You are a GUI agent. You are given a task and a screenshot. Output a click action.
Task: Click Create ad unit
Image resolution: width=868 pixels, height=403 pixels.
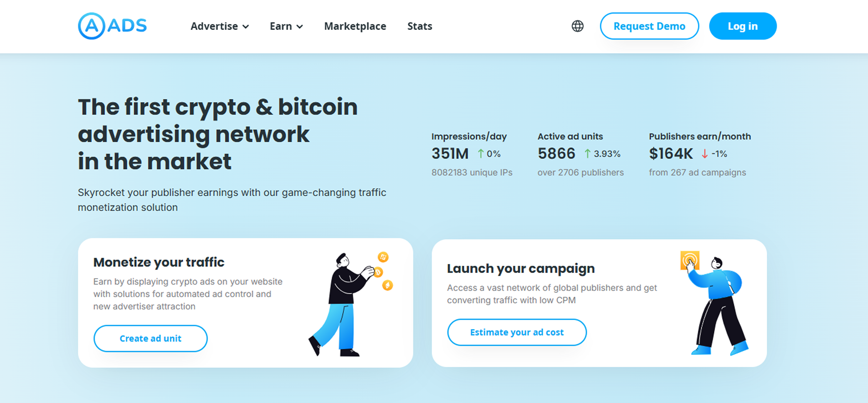(x=151, y=339)
